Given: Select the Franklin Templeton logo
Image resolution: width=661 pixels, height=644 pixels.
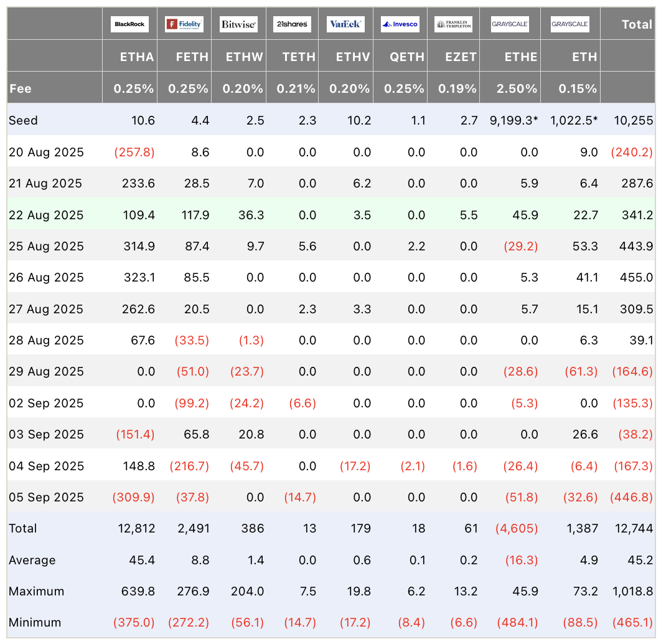Looking at the screenshot, I should [x=453, y=24].
